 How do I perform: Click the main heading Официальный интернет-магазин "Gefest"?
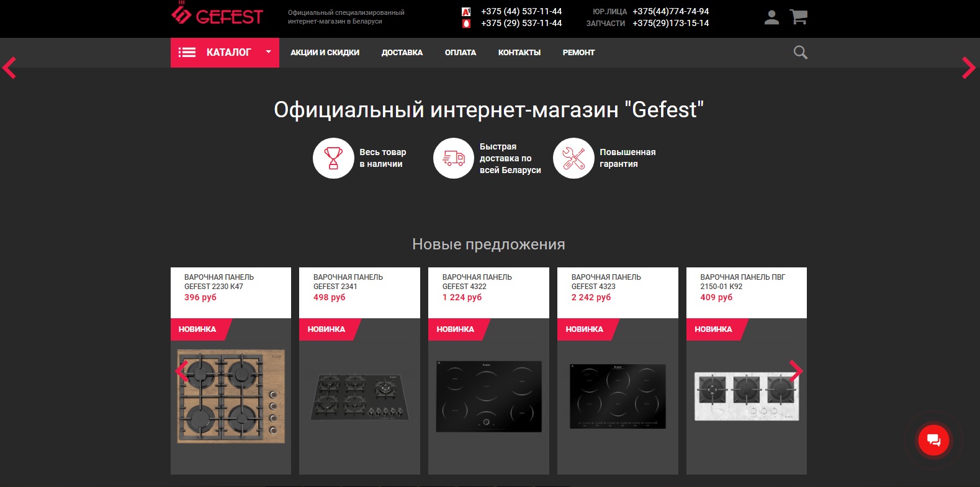tap(488, 110)
